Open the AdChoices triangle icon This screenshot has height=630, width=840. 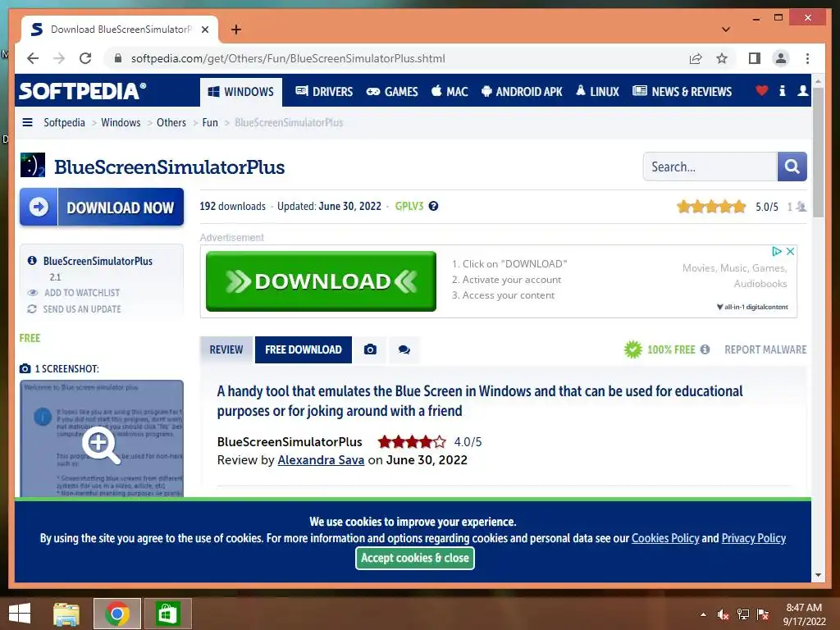(x=776, y=251)
